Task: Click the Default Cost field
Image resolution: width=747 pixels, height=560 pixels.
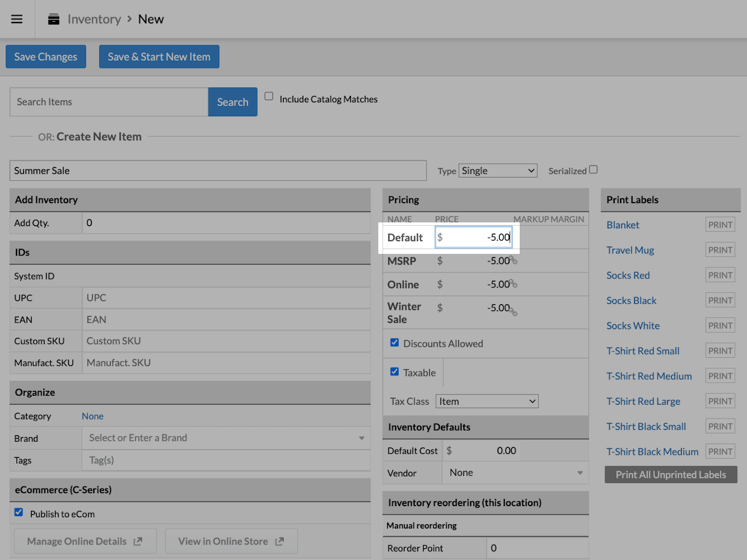Action: tap(481, 451)
